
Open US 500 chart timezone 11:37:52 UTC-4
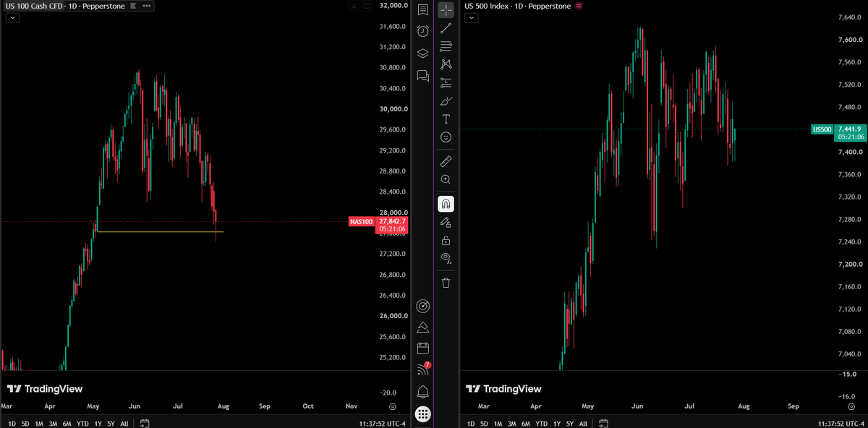(841, 423)
